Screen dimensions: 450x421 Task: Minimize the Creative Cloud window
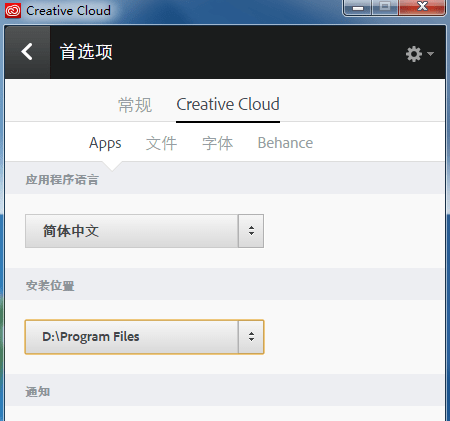358,7
